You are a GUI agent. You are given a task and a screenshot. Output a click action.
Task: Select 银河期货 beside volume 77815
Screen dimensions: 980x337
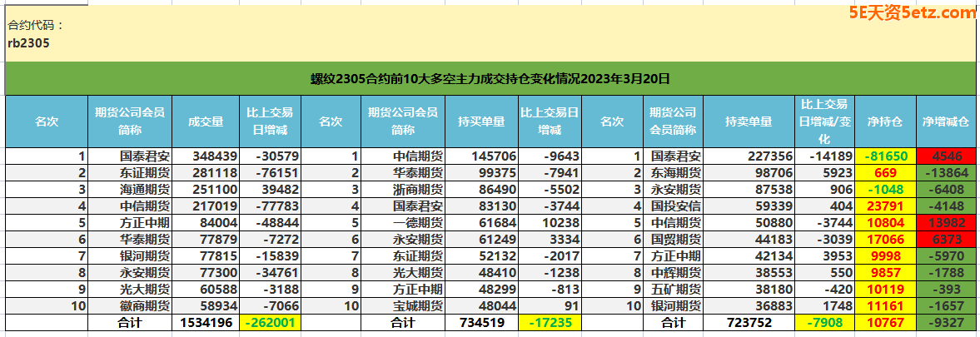coord(130,256)
